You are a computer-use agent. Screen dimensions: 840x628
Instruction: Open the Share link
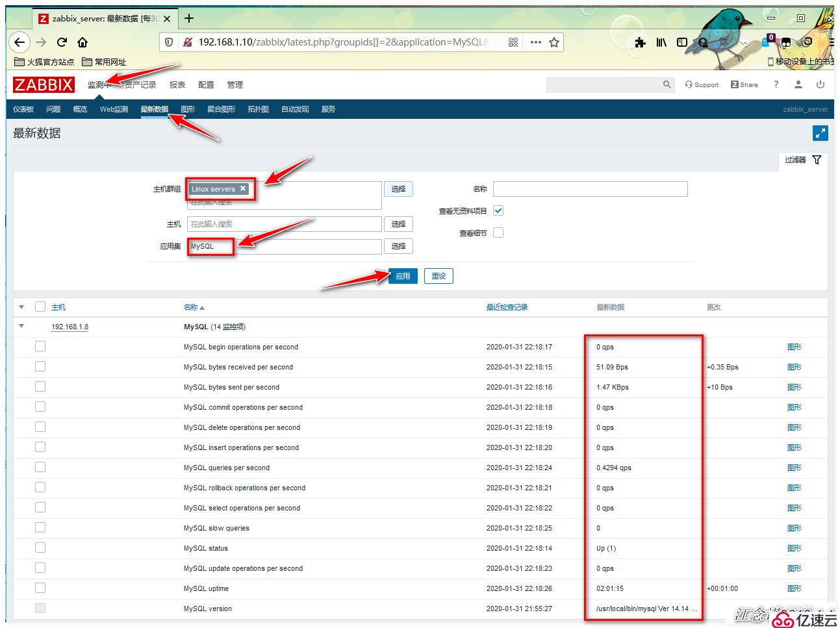click(745, 84)
